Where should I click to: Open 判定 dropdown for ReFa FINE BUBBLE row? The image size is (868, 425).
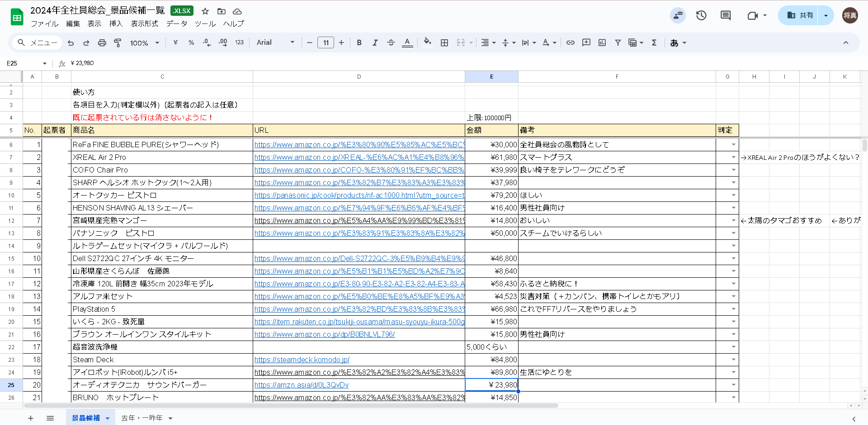[x=733, y=145]
